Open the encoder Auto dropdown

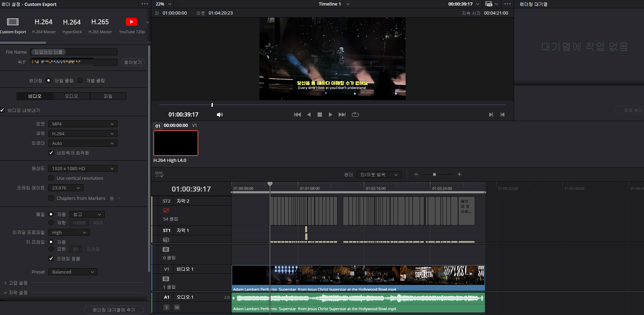tap(83, 143)
